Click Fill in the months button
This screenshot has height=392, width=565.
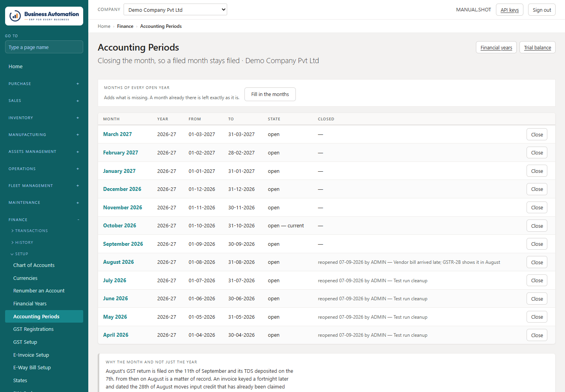[270, 94]
